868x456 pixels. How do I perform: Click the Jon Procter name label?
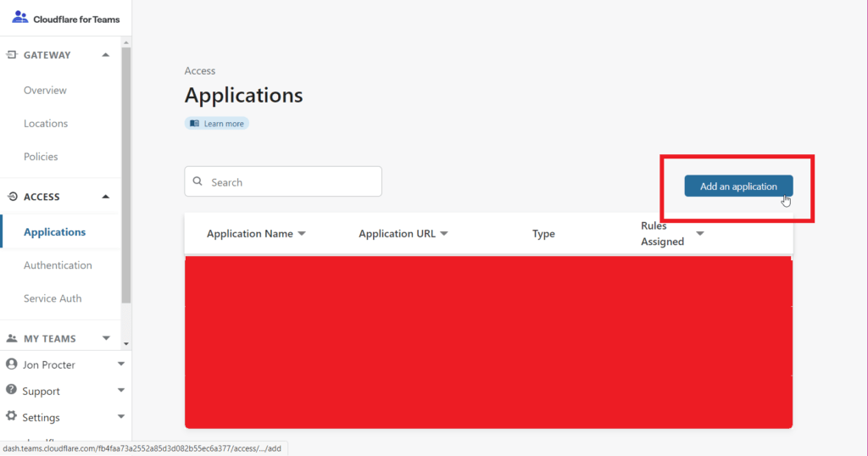pos(48,364)
